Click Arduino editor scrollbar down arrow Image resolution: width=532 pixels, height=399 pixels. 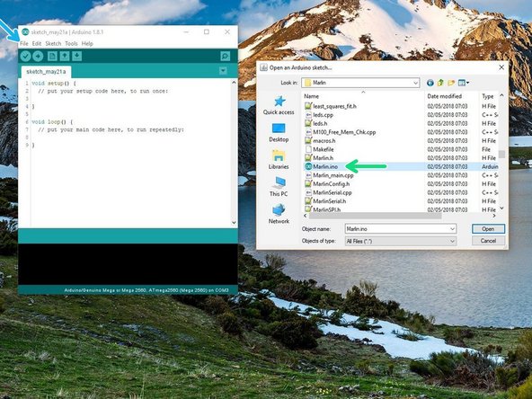click(x=234, y=223)
